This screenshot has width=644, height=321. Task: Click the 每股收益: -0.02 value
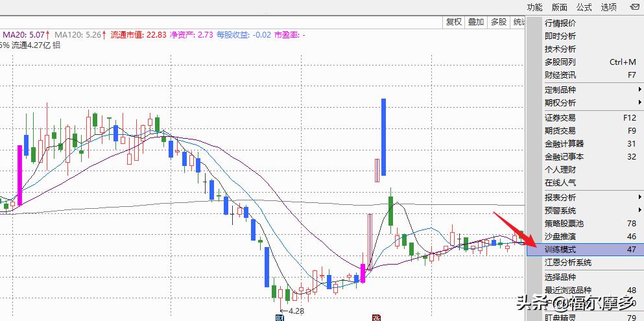[x=244, y=35]
